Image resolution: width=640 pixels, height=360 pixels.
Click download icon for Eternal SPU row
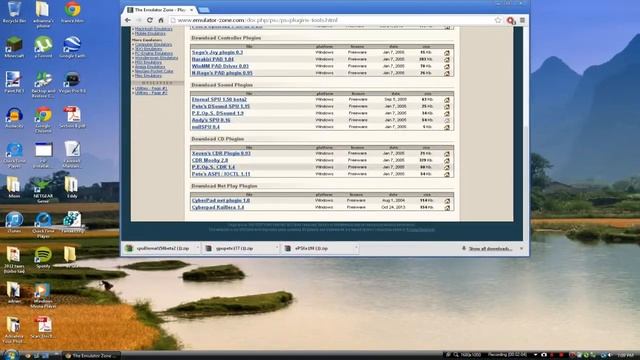click(x=447, y=100)
